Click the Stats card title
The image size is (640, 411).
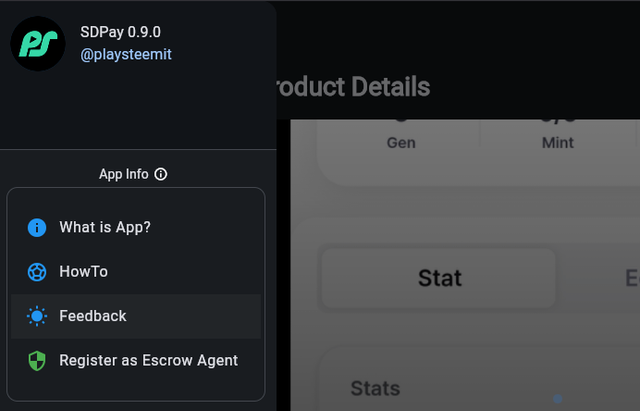click(x=375, y=388)
